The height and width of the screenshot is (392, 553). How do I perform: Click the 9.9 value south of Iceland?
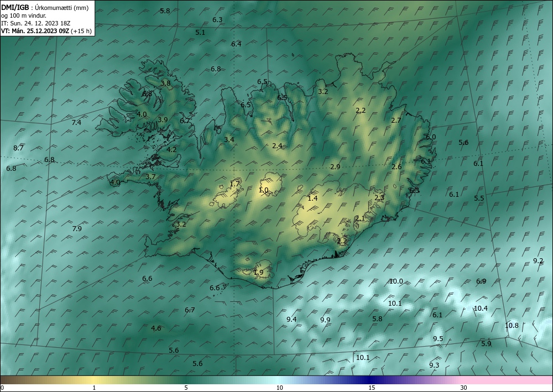click(325, 320)
